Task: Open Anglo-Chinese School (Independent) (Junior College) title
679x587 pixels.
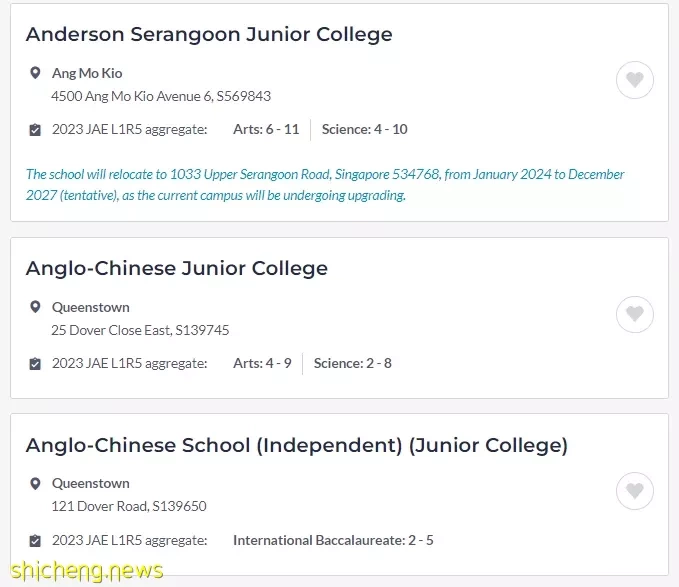Action: click(296, 445)
